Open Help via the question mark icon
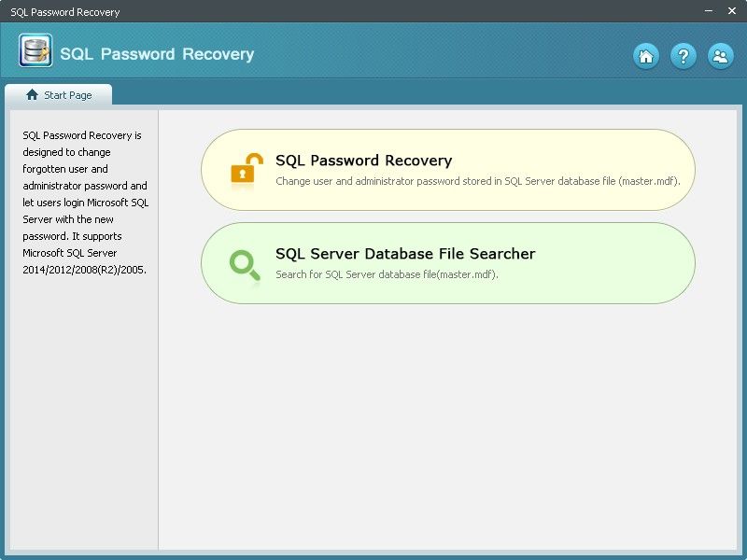The height and width of the screenshot is (560, 747). pyautogui.click(x=684, y=56)
